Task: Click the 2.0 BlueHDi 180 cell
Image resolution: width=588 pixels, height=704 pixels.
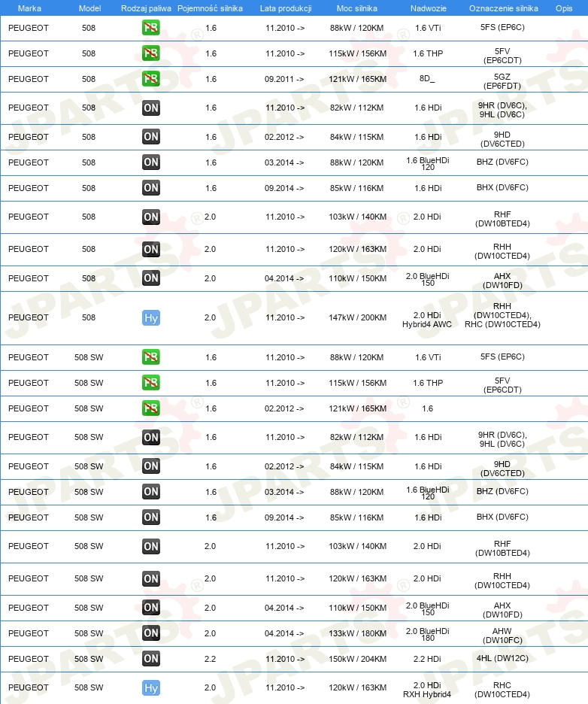Action: [x=427, y=634]
